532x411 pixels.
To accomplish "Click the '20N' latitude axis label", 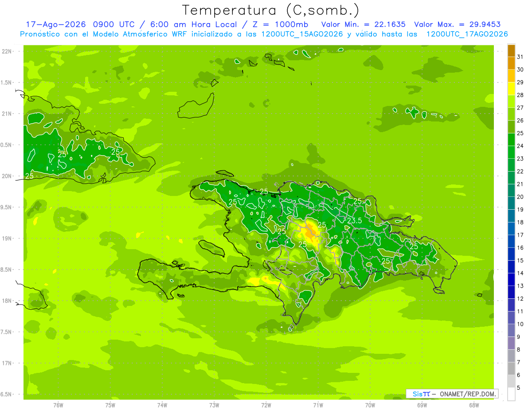I will click(7, 176).
